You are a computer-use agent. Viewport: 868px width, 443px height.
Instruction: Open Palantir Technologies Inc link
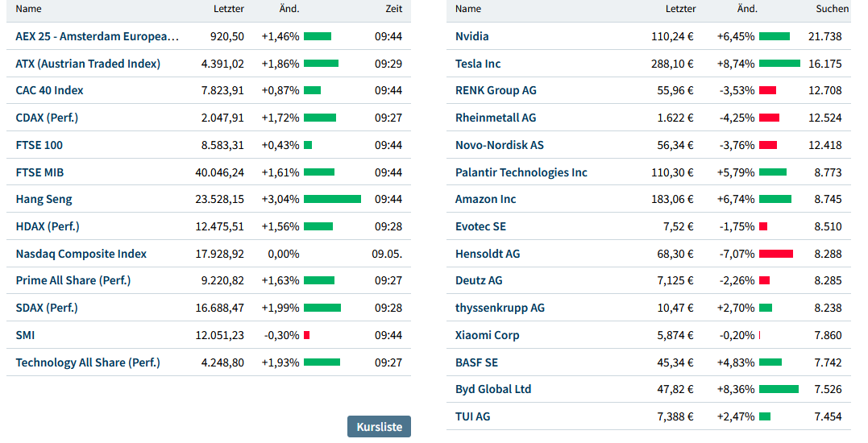[521, 172]
